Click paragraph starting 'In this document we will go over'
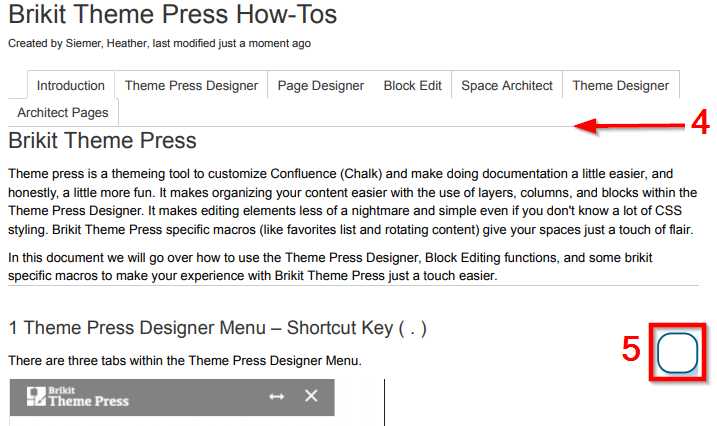 pos(330,266)
